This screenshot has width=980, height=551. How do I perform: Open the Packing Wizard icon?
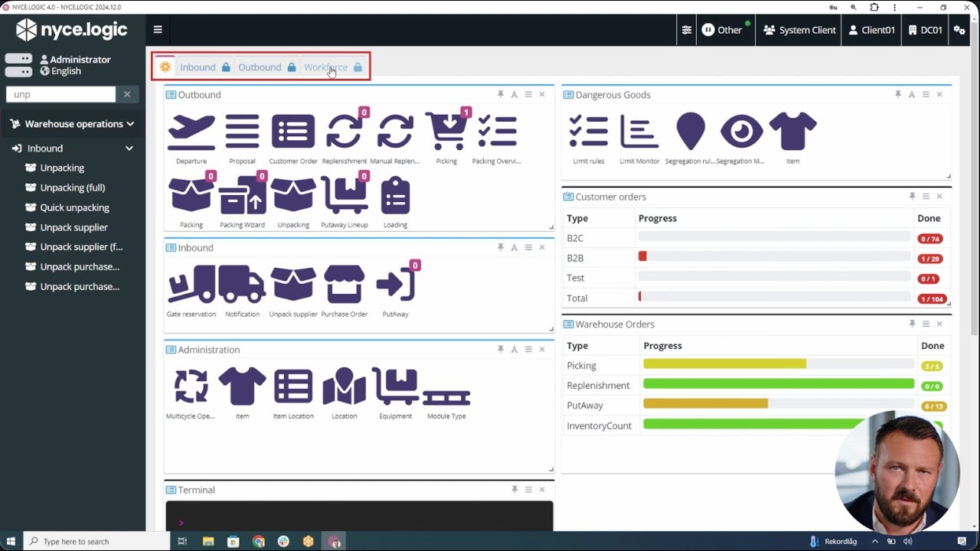tap(242, 195)
